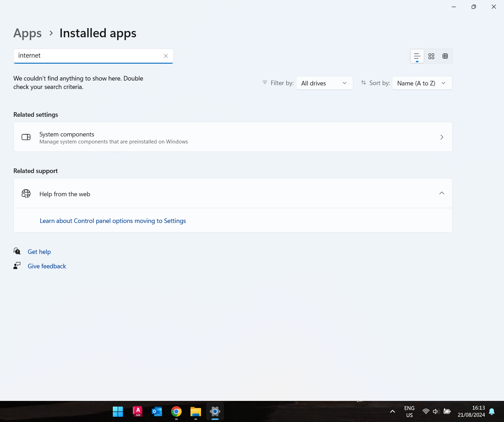The image size is (504, 422).
Task: Clear the internet search text
Action: 166,56
